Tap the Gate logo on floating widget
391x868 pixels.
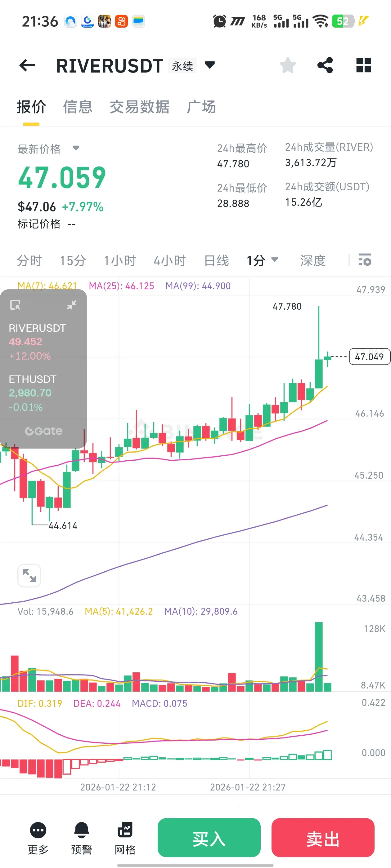[x=43, y=431]
